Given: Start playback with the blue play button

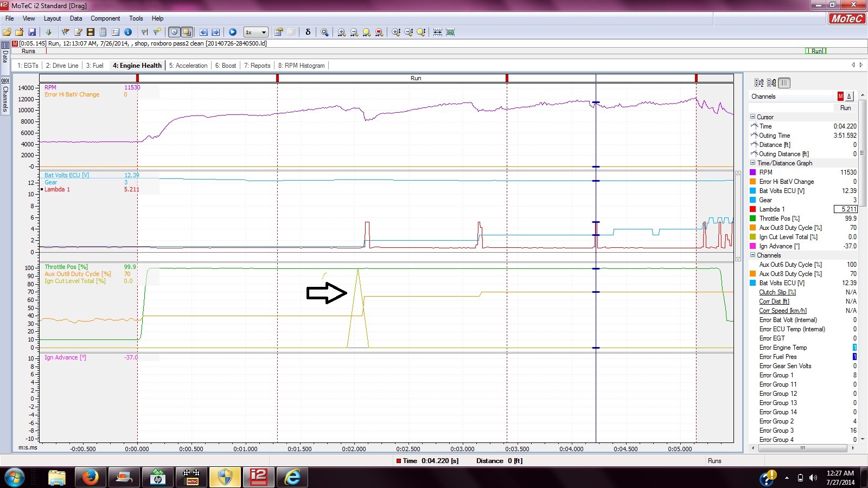Looking at the screenshot, I should pyautogui.click(x=233, y=32).
